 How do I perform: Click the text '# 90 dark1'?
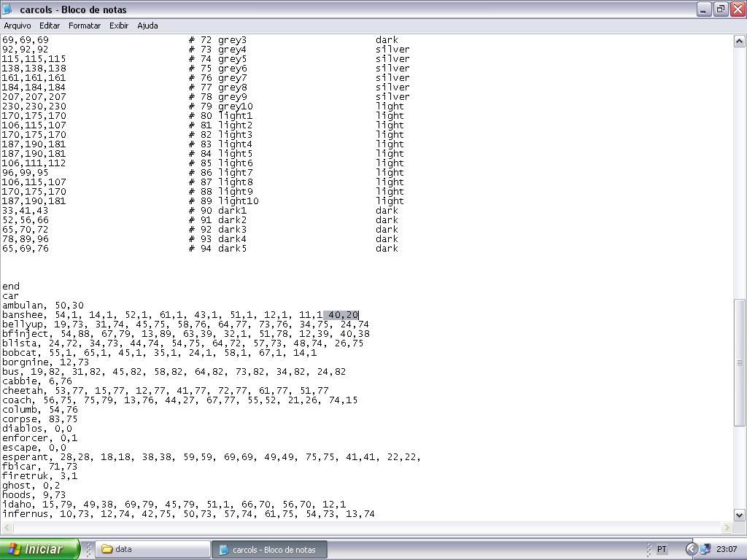(217, 211)
